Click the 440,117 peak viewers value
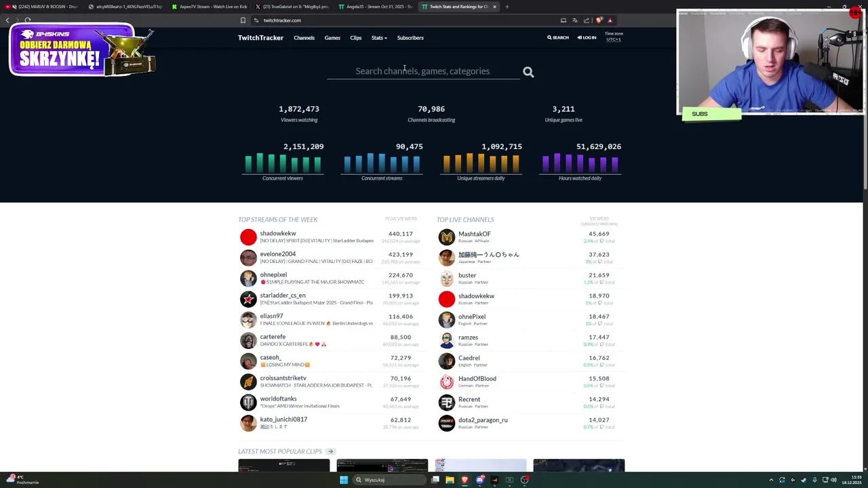The height and width of the screenshot is (488, 868). point(401,234)
